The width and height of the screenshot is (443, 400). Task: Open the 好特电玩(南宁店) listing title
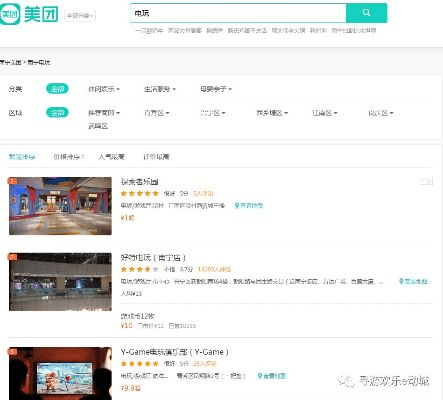[x=153, y=257]
